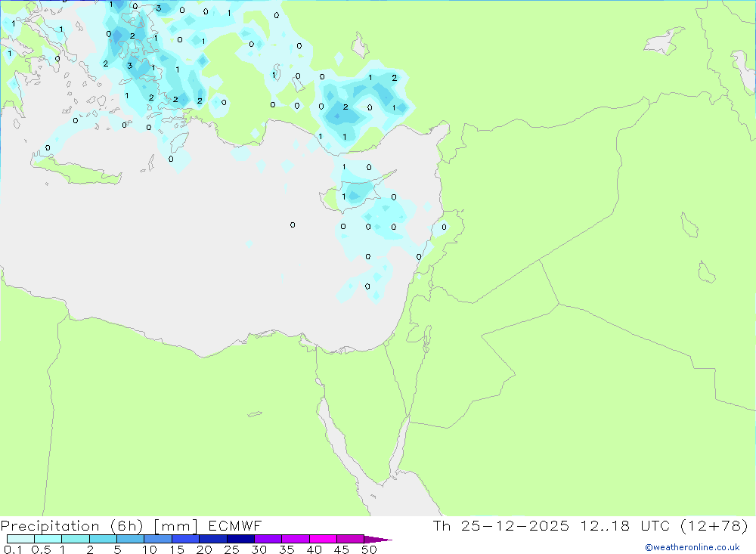Open the ©weatheronline.co.uk link
Screen dimensions: 756x554
(692, 547)
